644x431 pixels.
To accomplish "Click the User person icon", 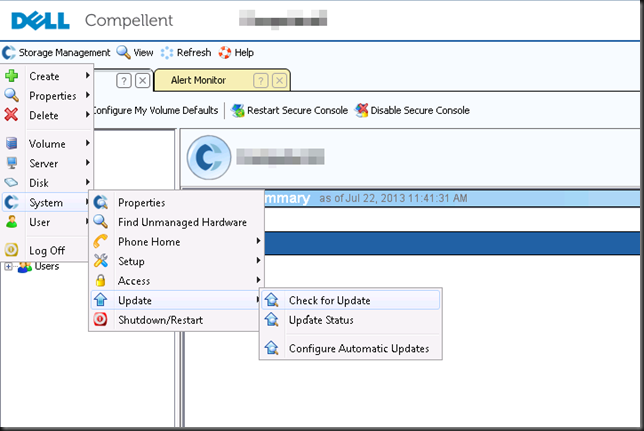I will [12, 222].
